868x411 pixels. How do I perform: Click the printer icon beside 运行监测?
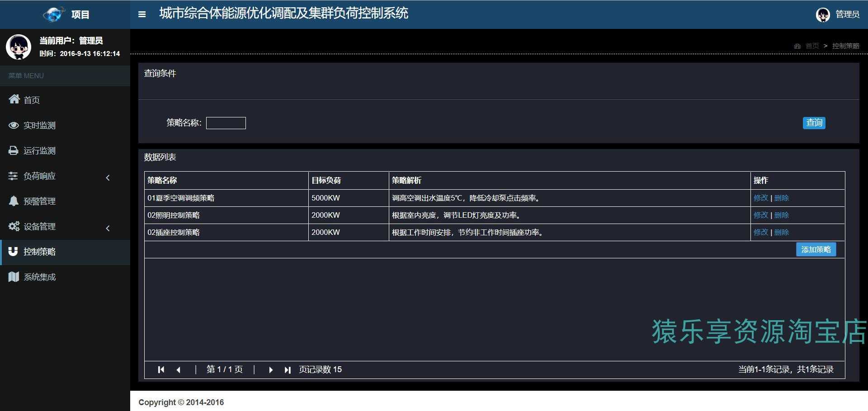point(14,150)
